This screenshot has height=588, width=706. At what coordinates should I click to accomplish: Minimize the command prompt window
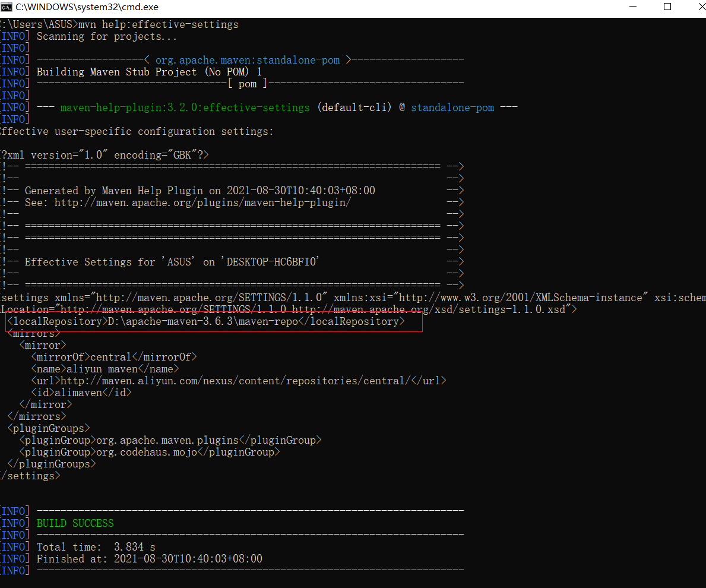632,7
